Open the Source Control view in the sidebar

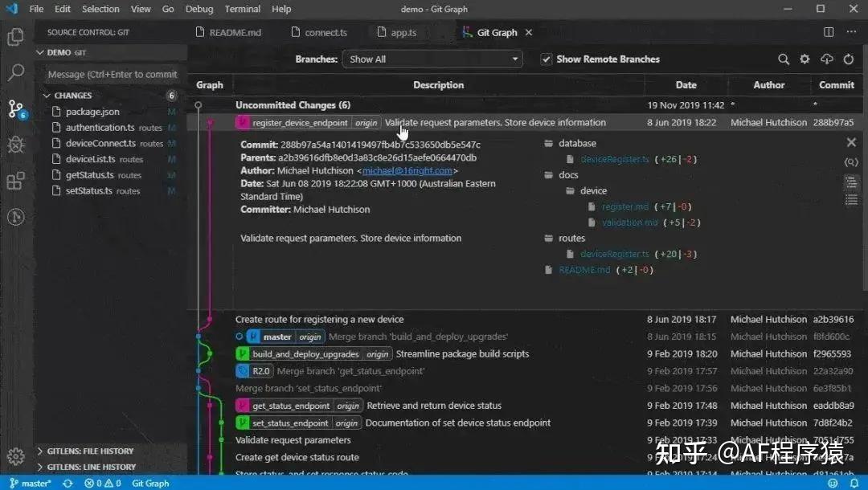[16, 108]
